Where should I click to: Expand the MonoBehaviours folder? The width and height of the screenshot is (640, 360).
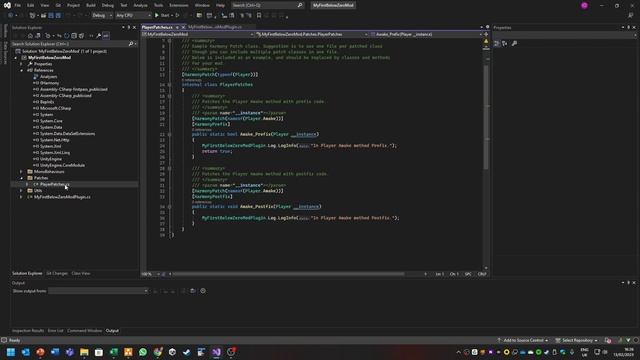tap(21, 172)
